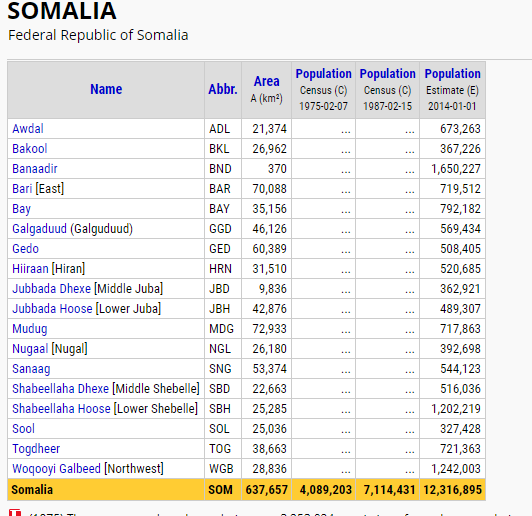This screenshot has height=516, width=532.
Task: Click Sanaag area value 53,374
Action: coord(269,369)
